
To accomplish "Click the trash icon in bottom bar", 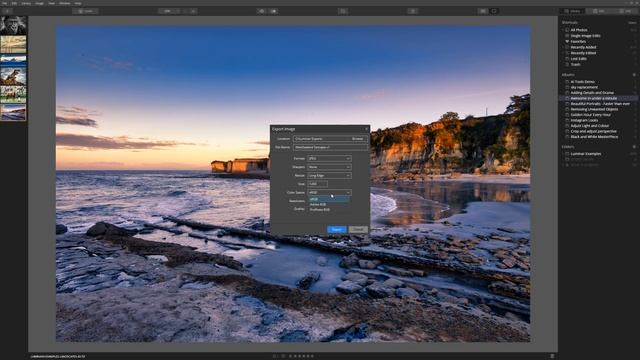I will (552, 356).
